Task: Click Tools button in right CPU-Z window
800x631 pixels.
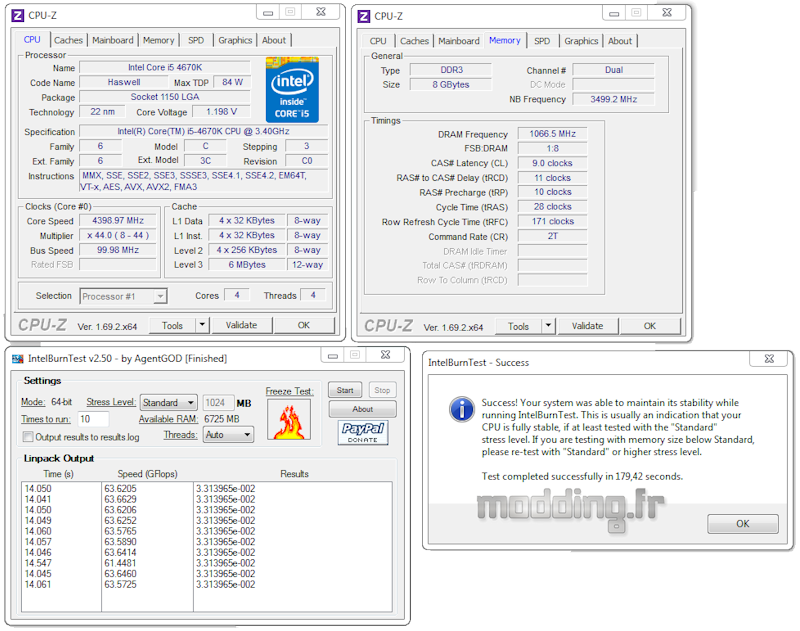Action: 518,326
